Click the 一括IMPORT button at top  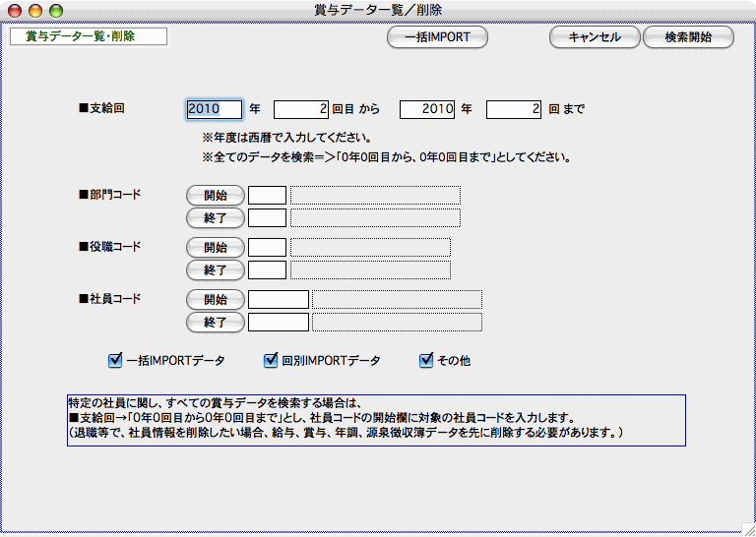tap(437, 37)
